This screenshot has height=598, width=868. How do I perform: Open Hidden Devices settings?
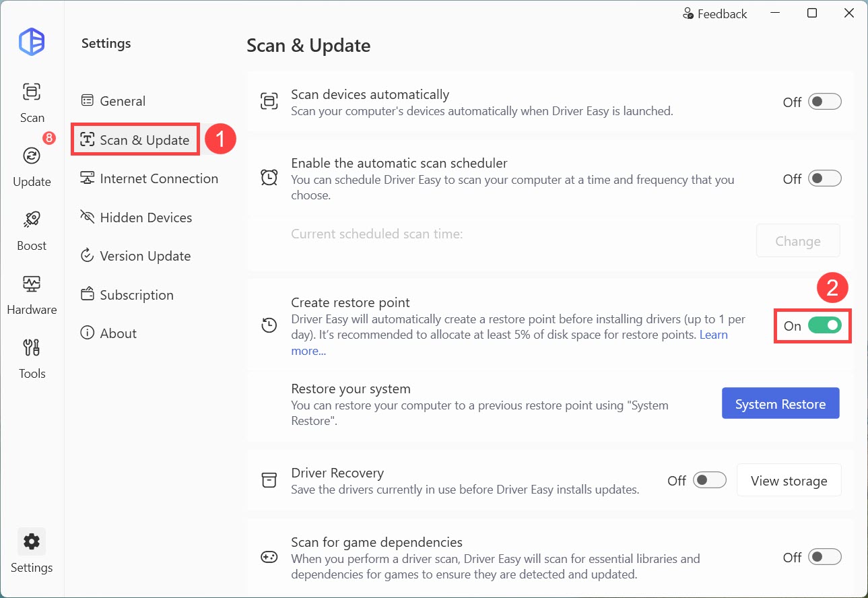click(136, 218)
